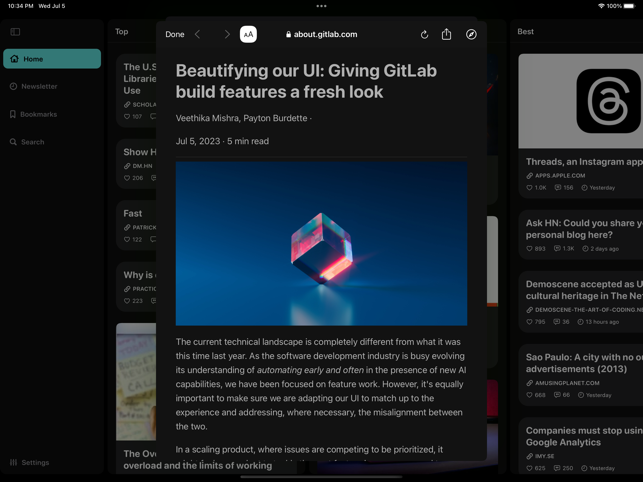Click the Bookmarks bookmark icon
The image size is (643, 482).
point(13,114)
